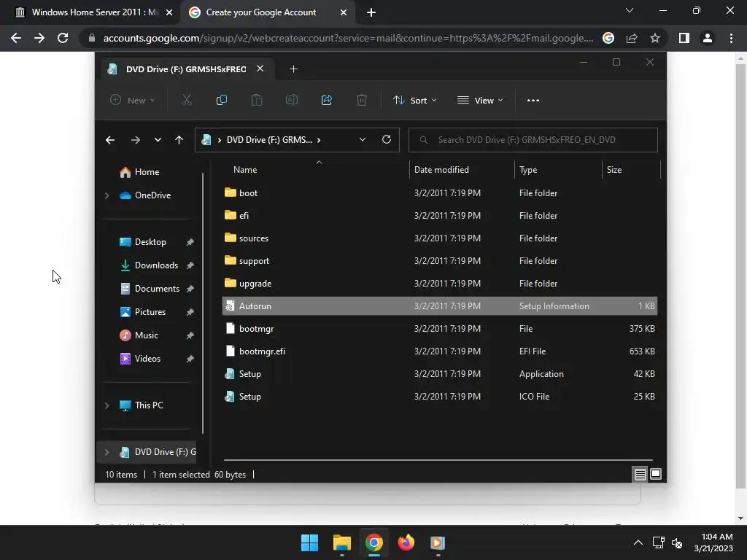Open Desktop in quick access
Viewport: 747px width, 560px height.
tap(150, 242)
